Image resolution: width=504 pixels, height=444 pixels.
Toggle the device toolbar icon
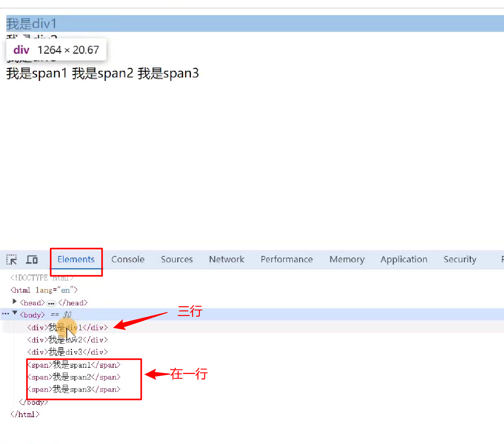(32, 260)
